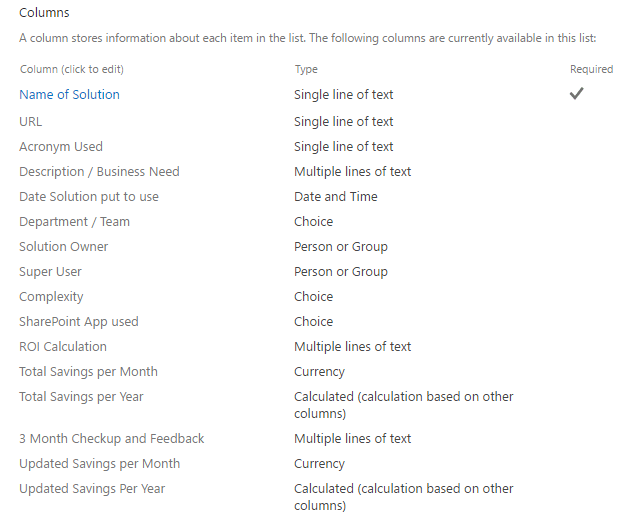
Task: Edit the Updated Savings Per Year column
Action: tap(92, 488)
